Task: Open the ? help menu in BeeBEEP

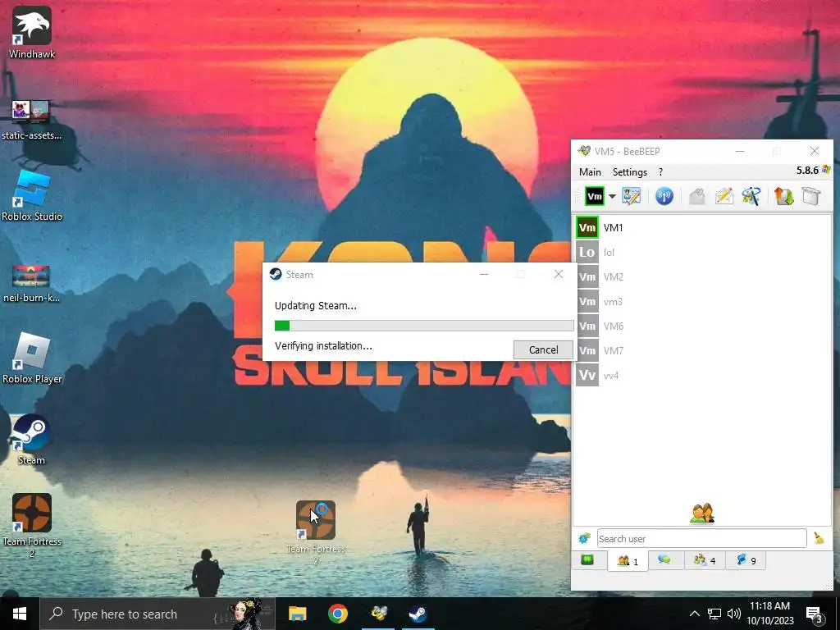Action: pyautogui.click(x=660, y=172)
